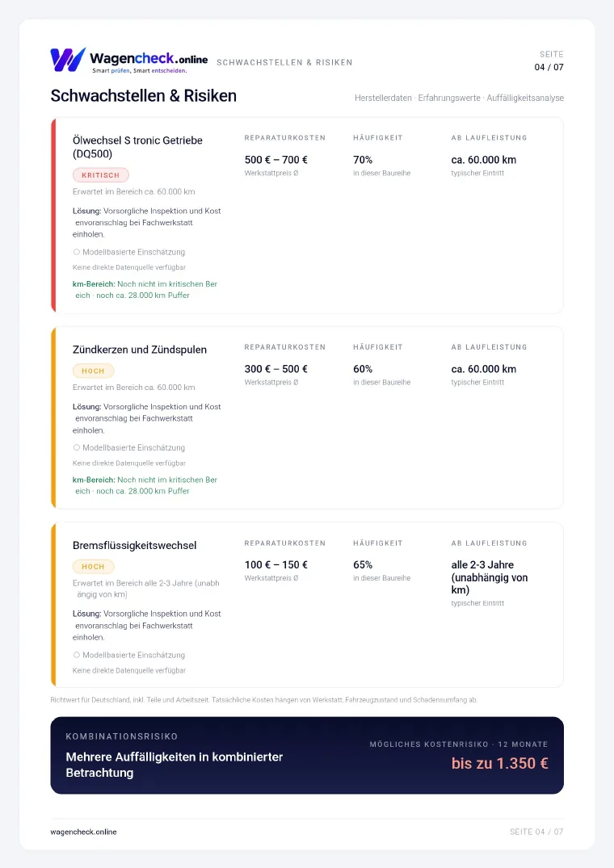
Task: Click the green km-Bereich note in Zündkerzen card
Action: point(145,485)
